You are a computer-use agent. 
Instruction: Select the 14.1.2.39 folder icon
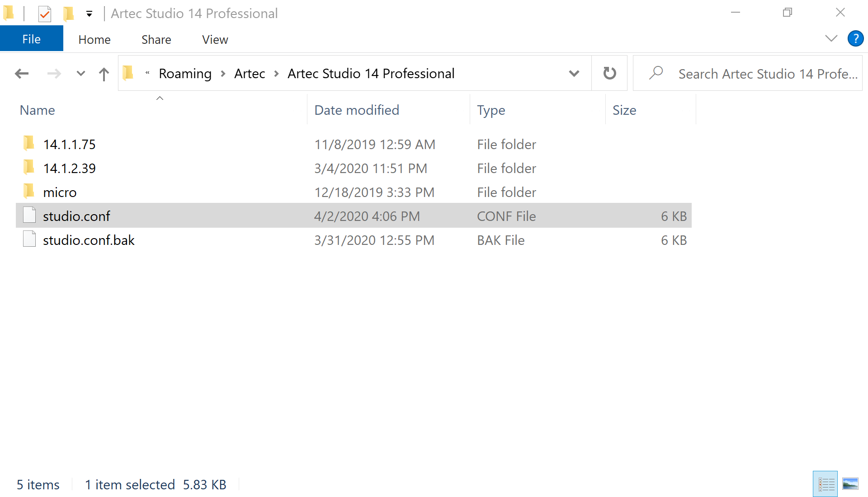pos(29,167)
